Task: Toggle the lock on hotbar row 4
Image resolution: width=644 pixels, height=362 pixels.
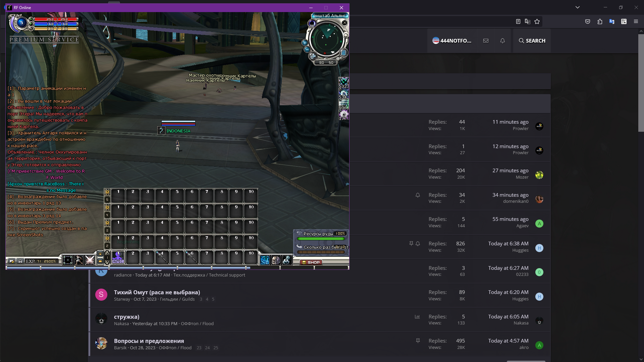Action: 107,207
